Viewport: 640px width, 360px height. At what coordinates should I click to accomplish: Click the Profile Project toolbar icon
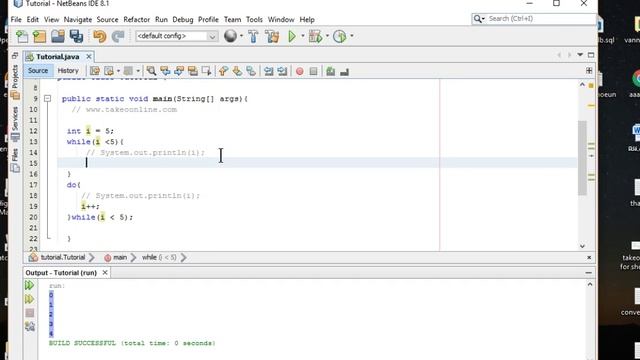[339, 36]
